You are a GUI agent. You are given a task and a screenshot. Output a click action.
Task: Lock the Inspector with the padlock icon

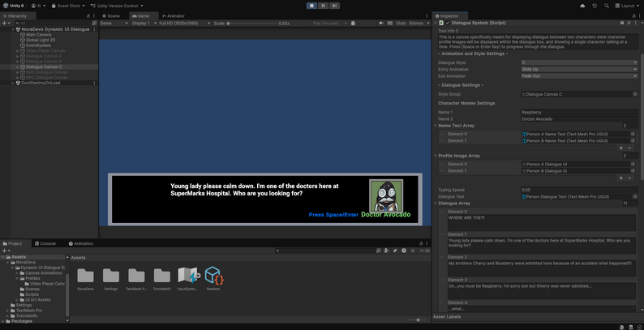coord(635,16)
